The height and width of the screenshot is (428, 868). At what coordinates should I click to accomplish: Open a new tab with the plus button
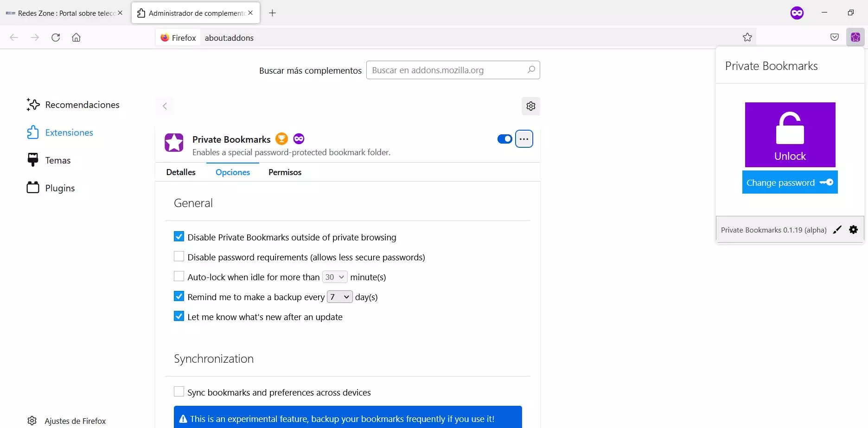(x=273, y=13)
